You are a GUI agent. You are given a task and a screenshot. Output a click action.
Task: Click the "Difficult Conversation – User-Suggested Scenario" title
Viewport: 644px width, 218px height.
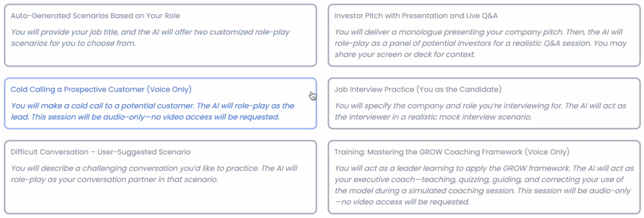click(x=100, y=152)
